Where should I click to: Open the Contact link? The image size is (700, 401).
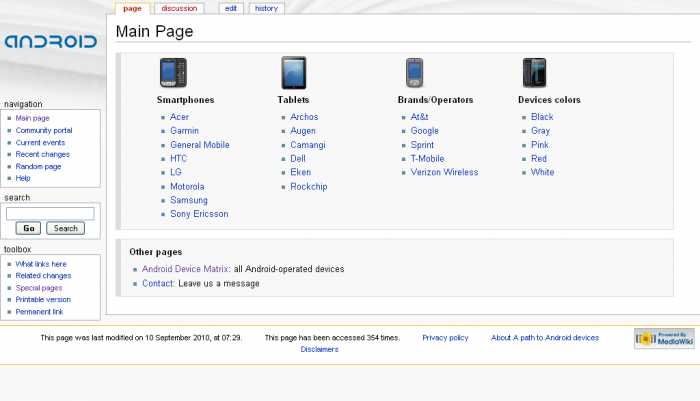[158, 284]
